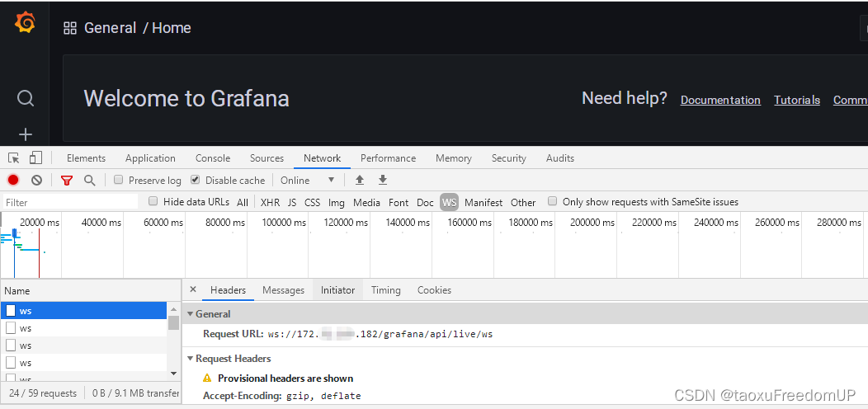Select the Timing detail tab

[x=386, y=290]
